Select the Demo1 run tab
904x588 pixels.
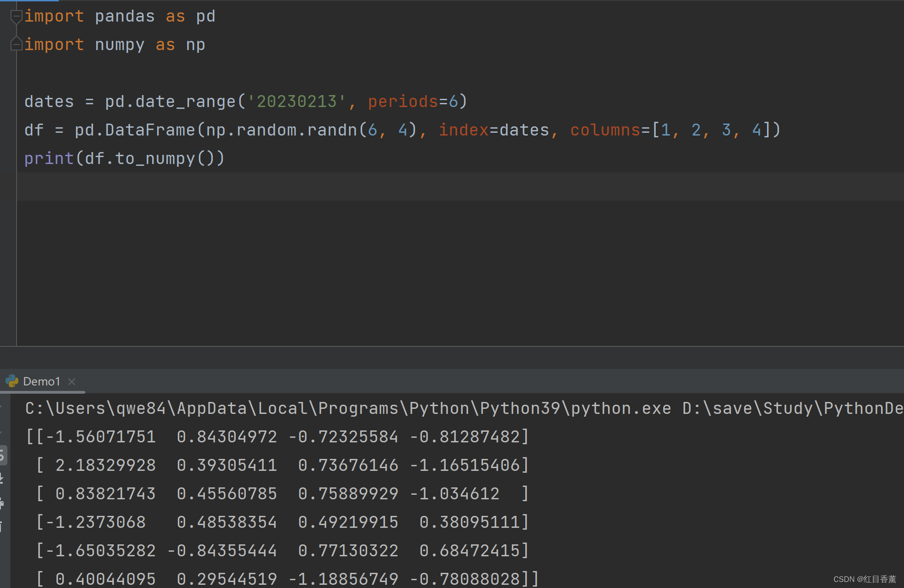[x=41, y=381]
